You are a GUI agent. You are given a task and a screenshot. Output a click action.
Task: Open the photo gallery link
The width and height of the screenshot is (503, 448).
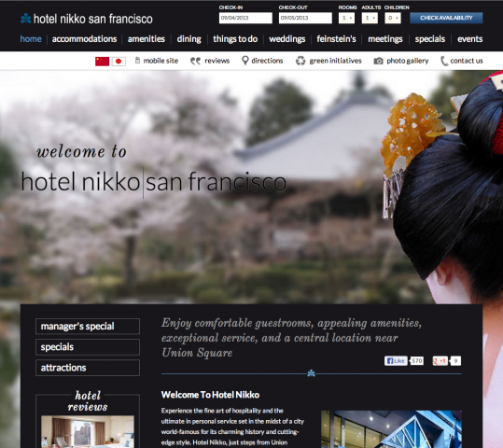tap(408, 61)
